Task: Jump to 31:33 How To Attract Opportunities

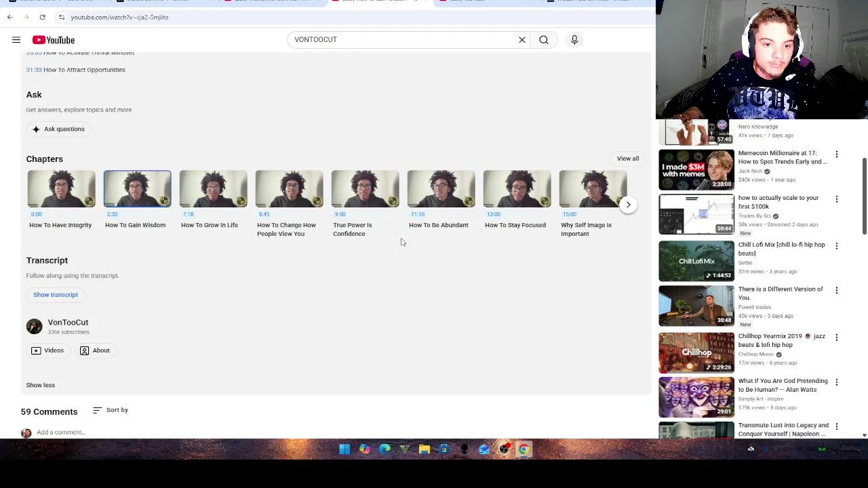Action: (x=75, y=70)
